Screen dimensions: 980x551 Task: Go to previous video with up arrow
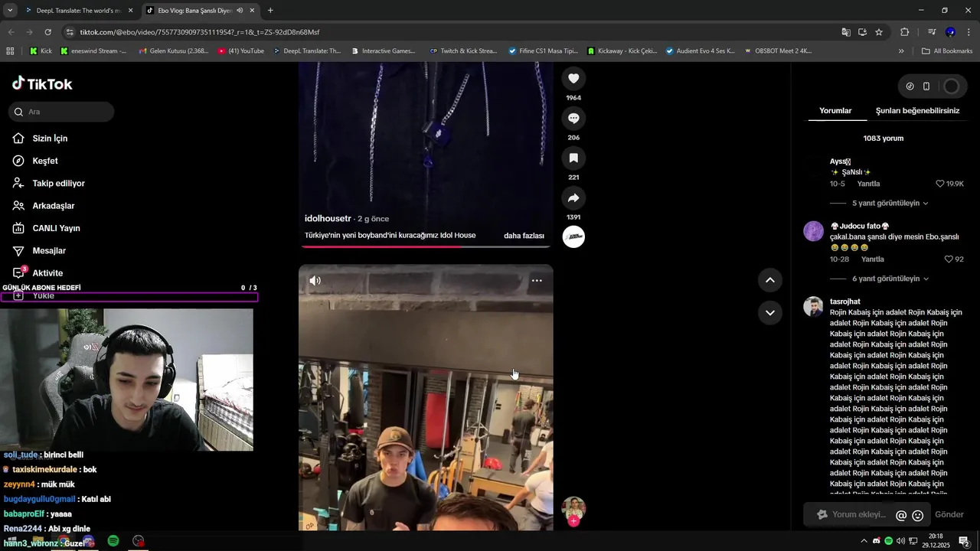(770, 280)
